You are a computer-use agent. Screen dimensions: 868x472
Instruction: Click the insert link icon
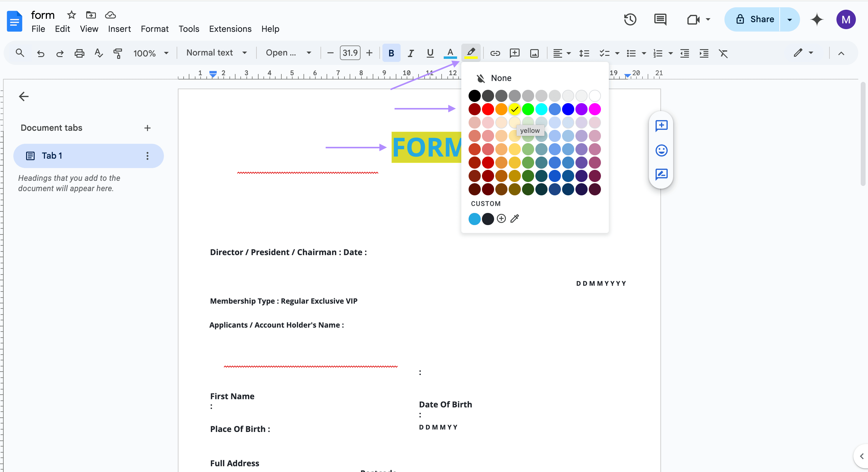495,53
